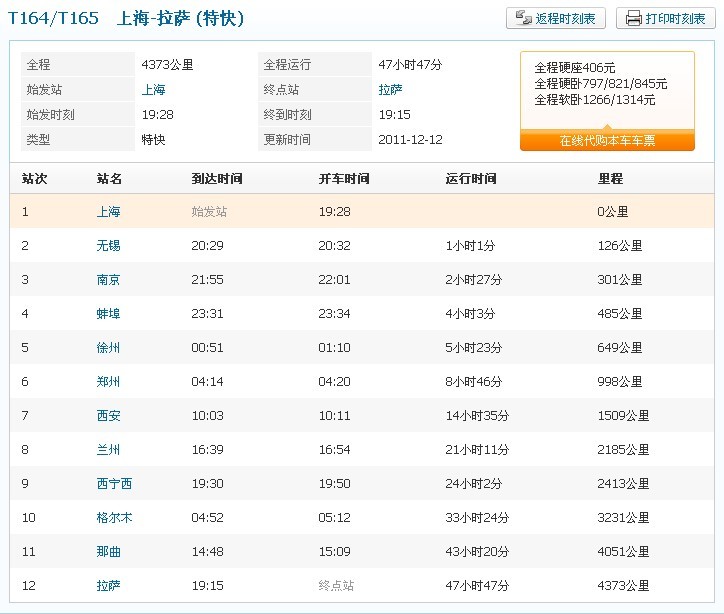Open the 郑州 station link

[x=109, y=382]
